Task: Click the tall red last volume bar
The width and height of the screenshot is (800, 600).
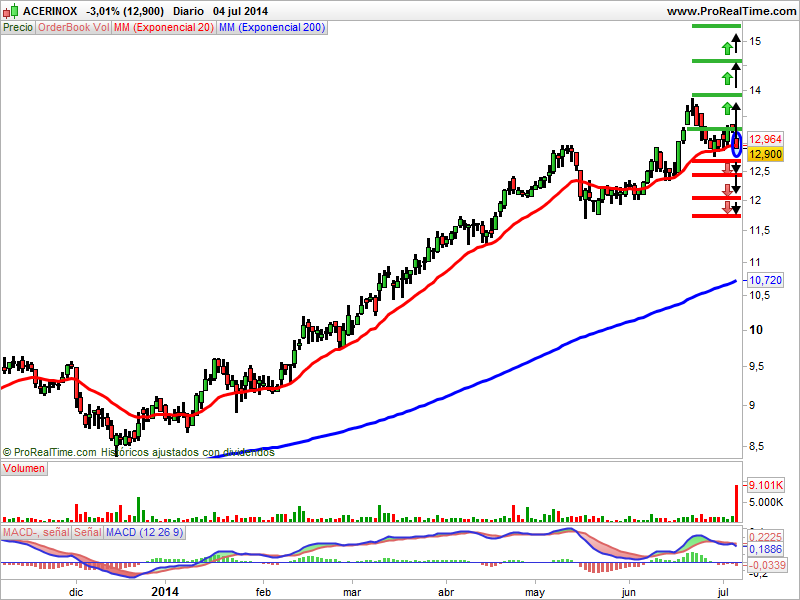Action: (736, 504)
